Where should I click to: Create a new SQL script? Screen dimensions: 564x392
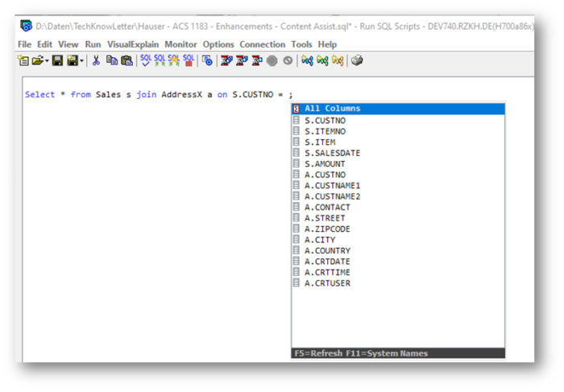pyautogui.click(x=23, y=60)
